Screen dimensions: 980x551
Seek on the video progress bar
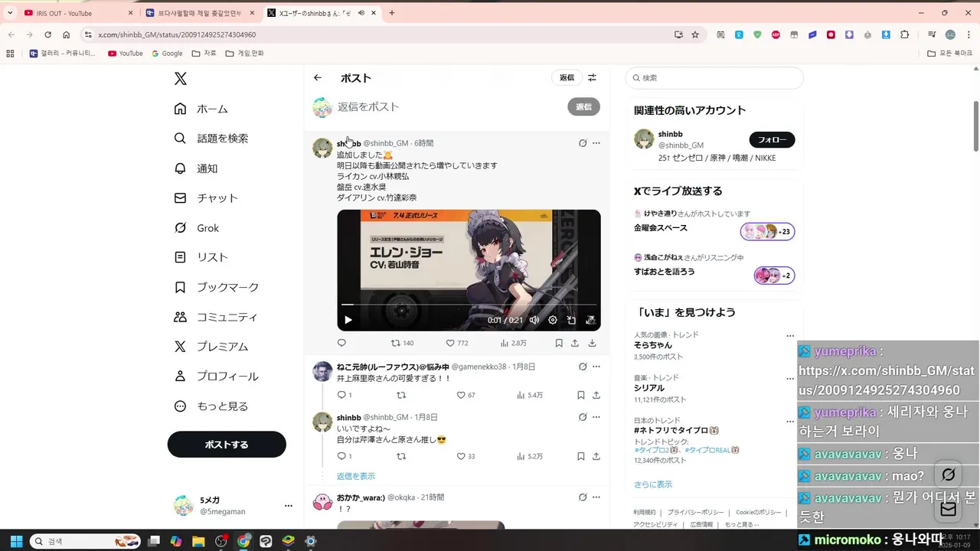click(x=469, y=305)
